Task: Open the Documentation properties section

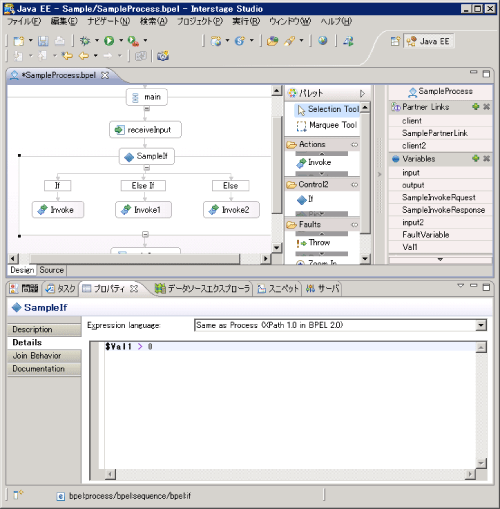Action: pyautogui.click(x=44, y=369)
